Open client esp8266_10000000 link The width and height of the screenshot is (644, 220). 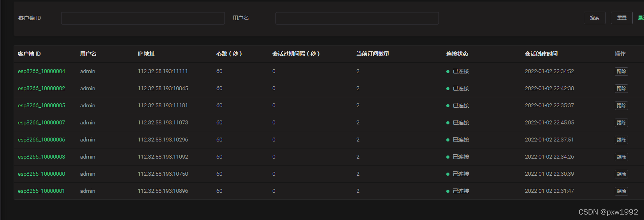[41, 174]
